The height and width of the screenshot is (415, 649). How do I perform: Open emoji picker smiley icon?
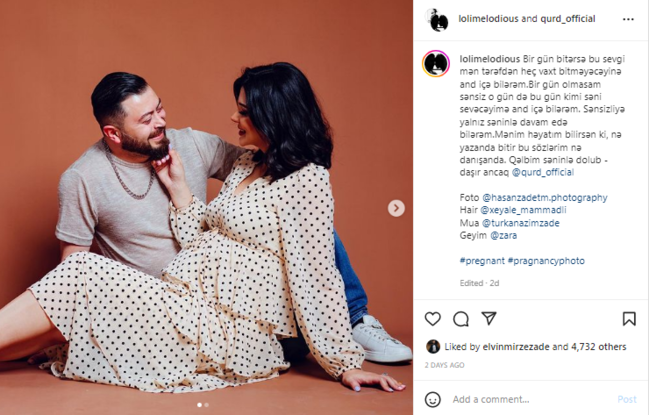433,400
